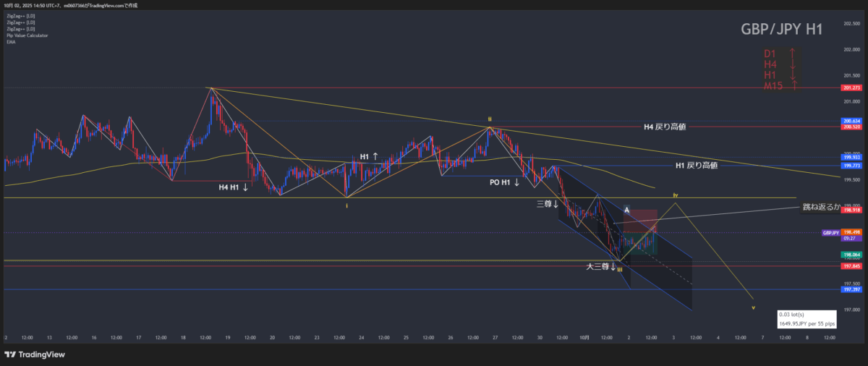The image size is (868, 366).
Task: Click the top ZigZag++ [LD] indicator label
Action: (x=19, y=17)
